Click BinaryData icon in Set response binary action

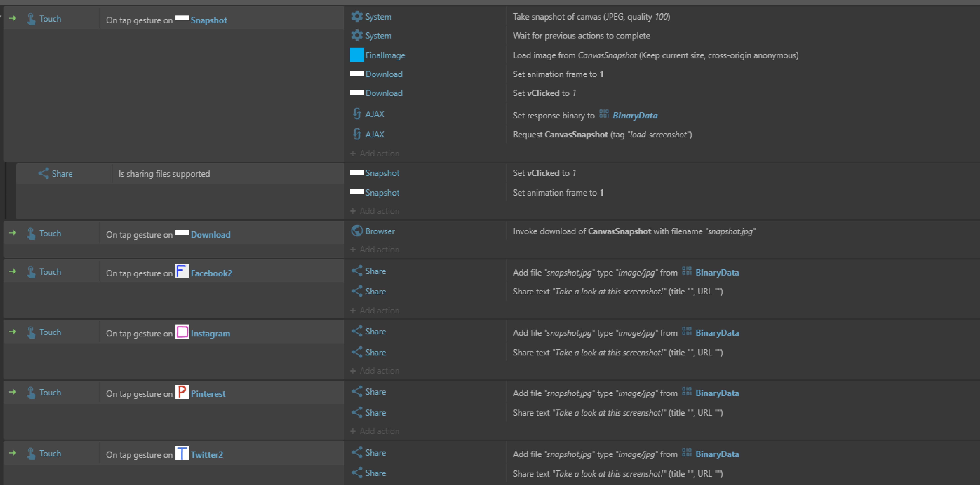pyautogui.click(x=604, y=114)
